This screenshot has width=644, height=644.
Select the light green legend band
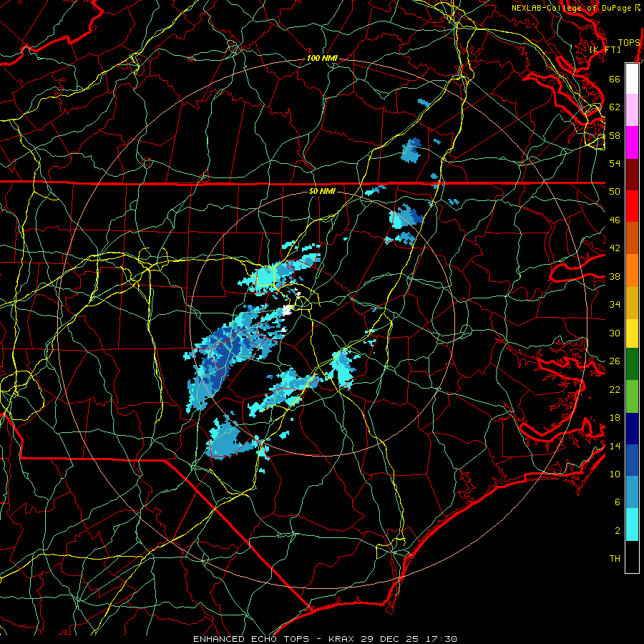point(632,396)
